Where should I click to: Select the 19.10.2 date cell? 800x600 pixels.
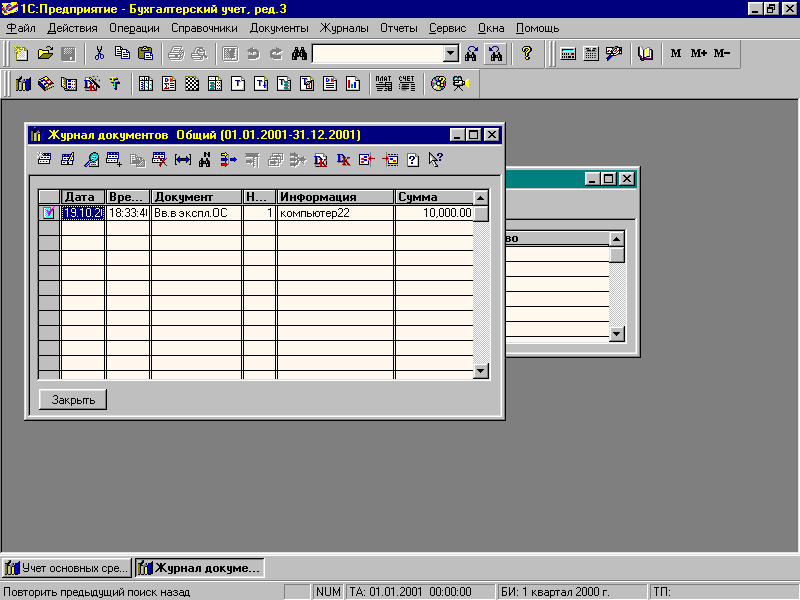[x=83, y=213]
